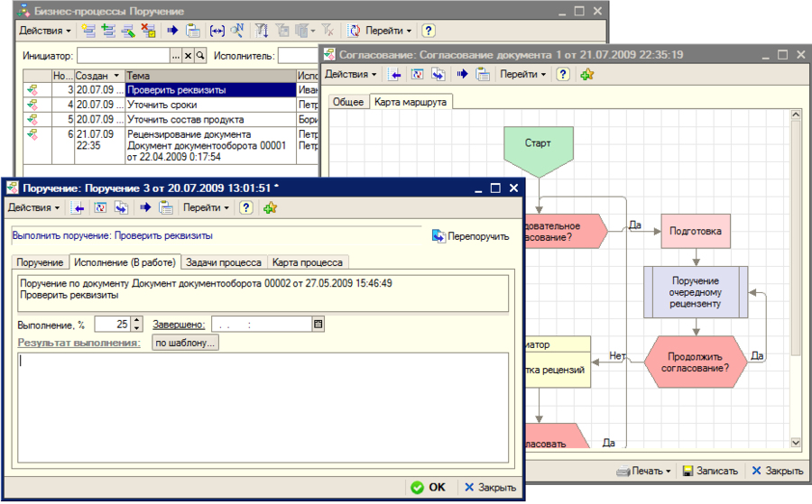The height and width of the screenshot is (504, 812).
Task: Click the add new item icon in Бизнес-процессы toolbar
Action: click(89, 31)
